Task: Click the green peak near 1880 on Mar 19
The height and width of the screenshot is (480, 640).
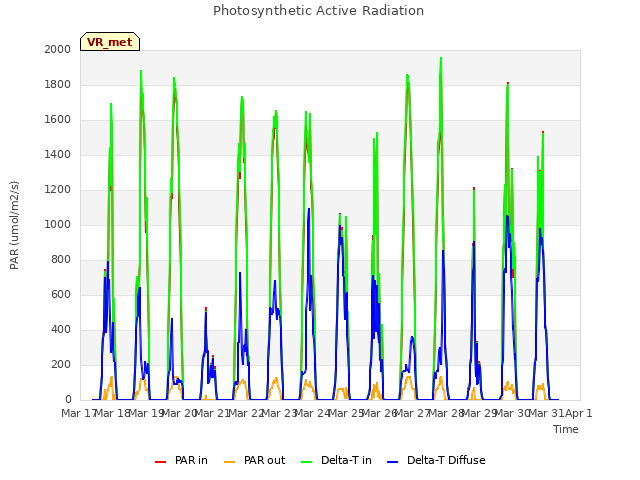Action: [141, 72]
